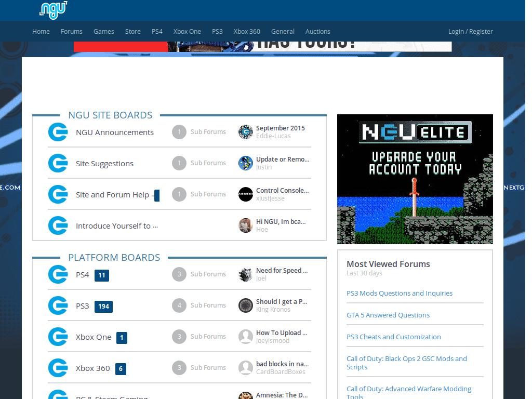Click the forum icon beside Site Suggestions

(58, 163)
